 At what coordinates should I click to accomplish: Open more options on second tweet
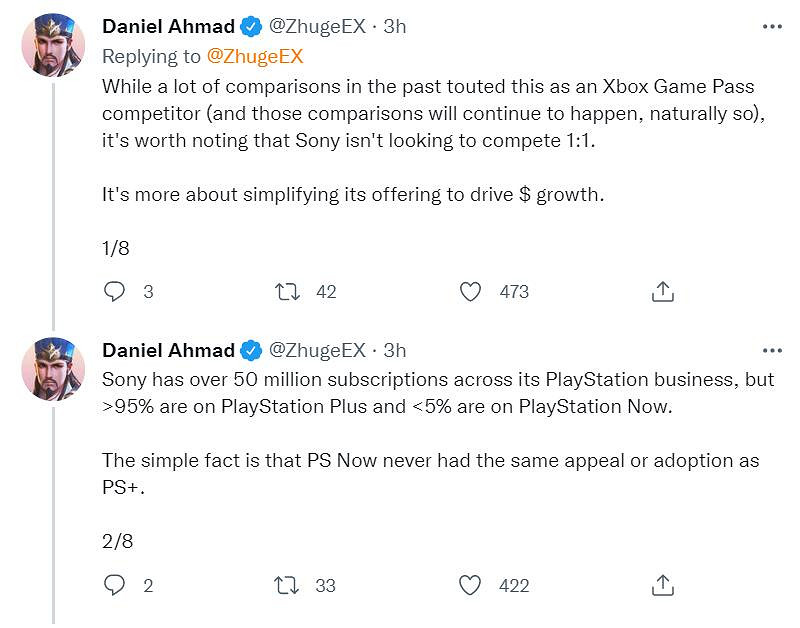(772, 350)
